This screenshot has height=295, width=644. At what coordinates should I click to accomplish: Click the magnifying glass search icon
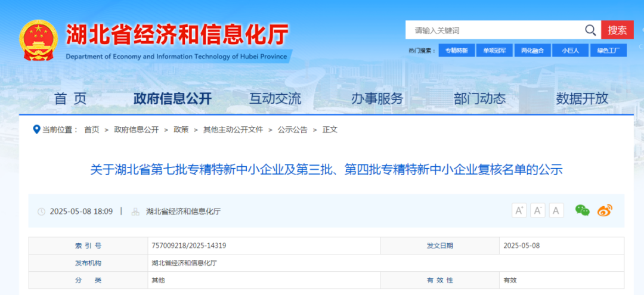590,30
